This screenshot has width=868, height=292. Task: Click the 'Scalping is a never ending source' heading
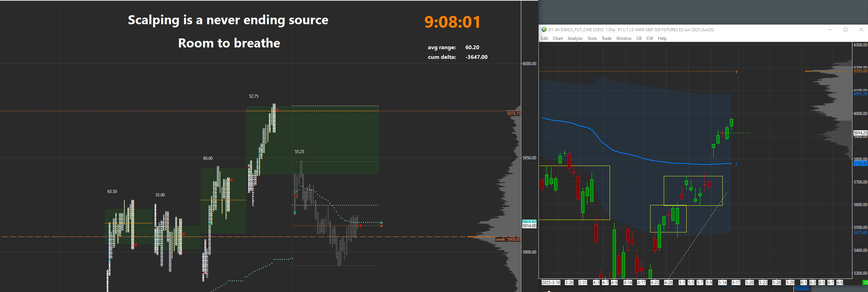tap(228, 20)
